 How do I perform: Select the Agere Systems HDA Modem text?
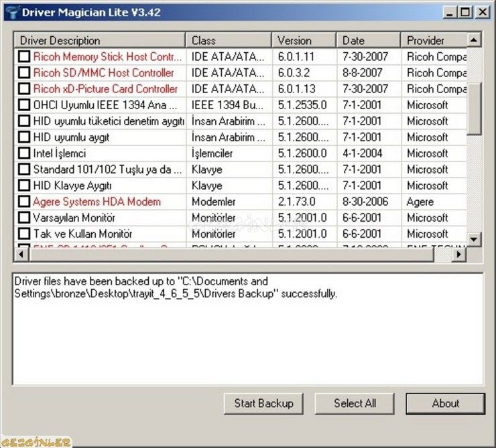(x=97, y=202)
